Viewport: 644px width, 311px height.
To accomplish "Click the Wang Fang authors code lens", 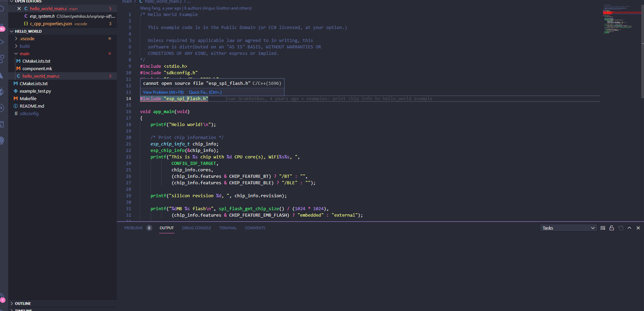I will [x=196, y=8].
